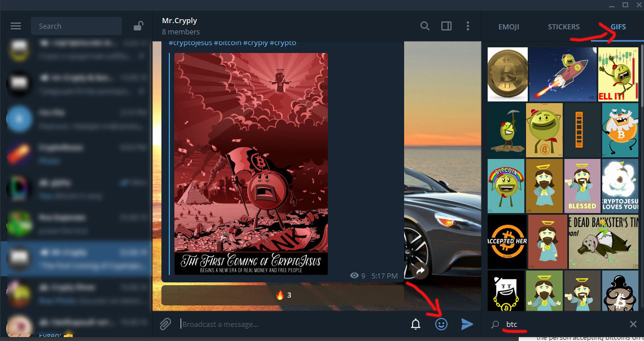
Task: Open the #cryptoJesus hashtag
Action: 190,43
